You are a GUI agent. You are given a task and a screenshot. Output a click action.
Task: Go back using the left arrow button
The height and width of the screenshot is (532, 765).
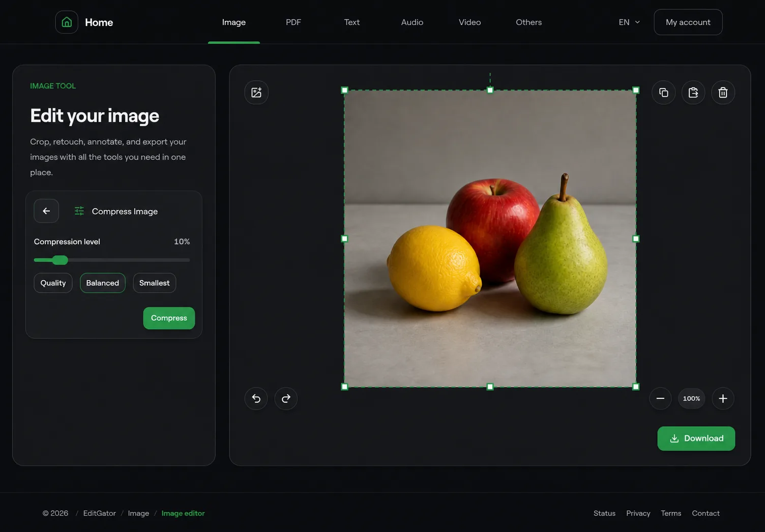click(x=46, y=211)
